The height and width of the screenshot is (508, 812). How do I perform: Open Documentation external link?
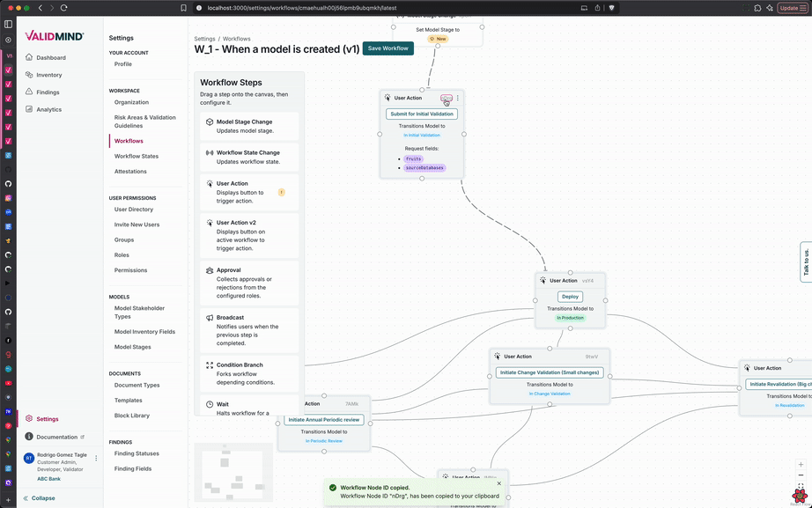tap(56, 437)
